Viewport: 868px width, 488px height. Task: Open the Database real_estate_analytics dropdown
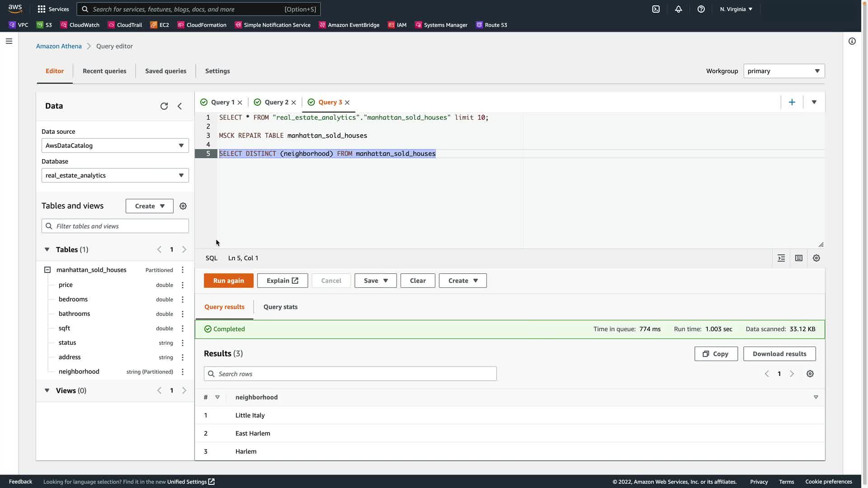click(x=115, y=175)
